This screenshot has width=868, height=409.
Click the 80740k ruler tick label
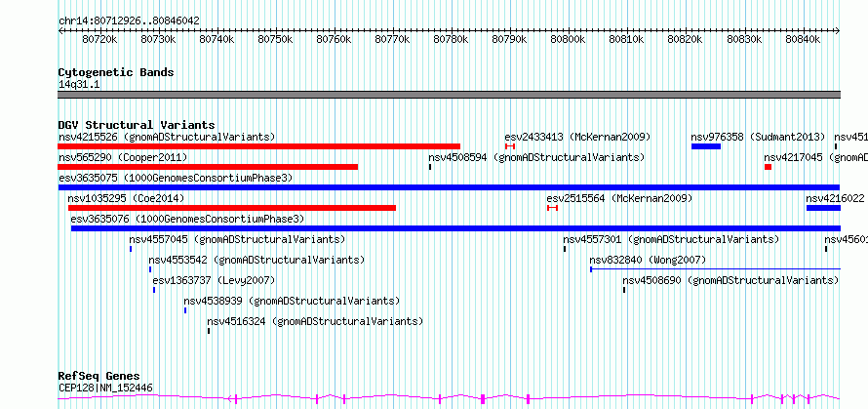[217, 39]
